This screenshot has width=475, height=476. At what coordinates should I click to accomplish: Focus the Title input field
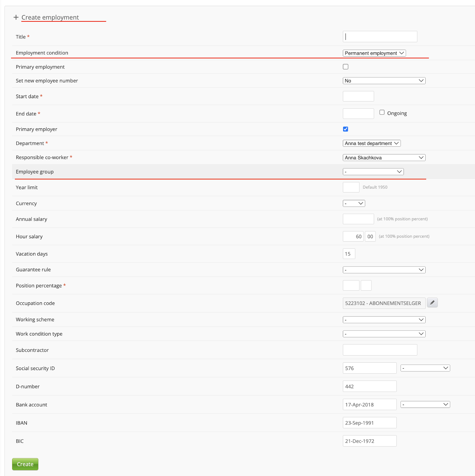coord(380,37)
